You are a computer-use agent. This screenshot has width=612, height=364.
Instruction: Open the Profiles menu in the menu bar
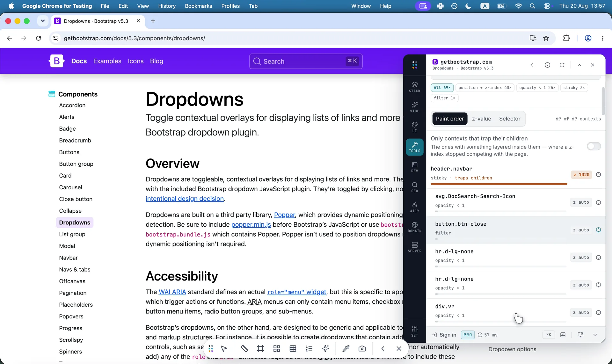tap(230, 6)
